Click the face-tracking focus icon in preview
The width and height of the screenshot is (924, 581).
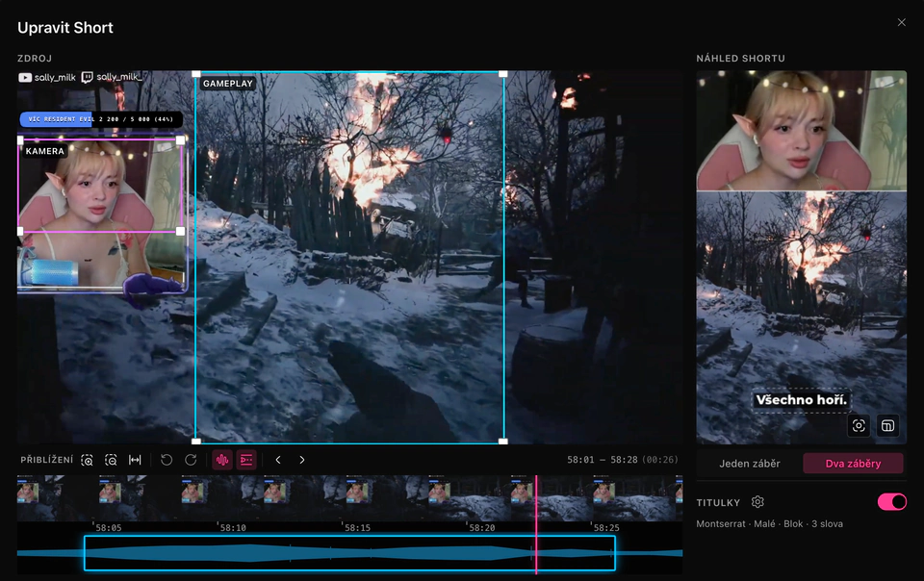pyautogui.click(x=859, y=425)
